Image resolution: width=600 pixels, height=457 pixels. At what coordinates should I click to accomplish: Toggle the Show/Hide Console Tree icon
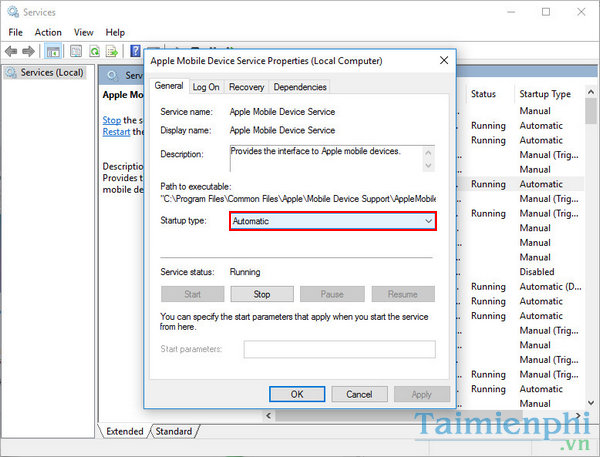[53, 51]
